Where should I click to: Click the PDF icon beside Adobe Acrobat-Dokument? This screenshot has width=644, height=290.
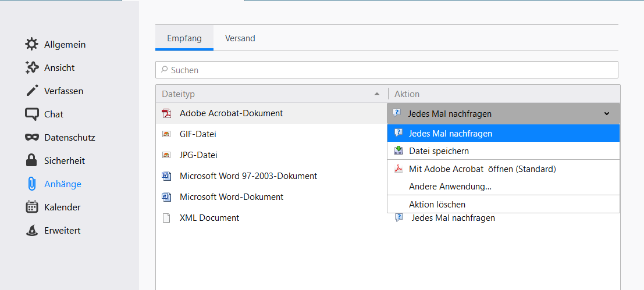tap(166, 113)
